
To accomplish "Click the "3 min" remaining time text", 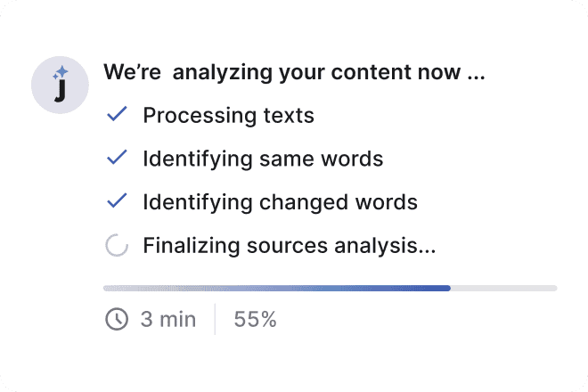I will (x=168, y=320).
